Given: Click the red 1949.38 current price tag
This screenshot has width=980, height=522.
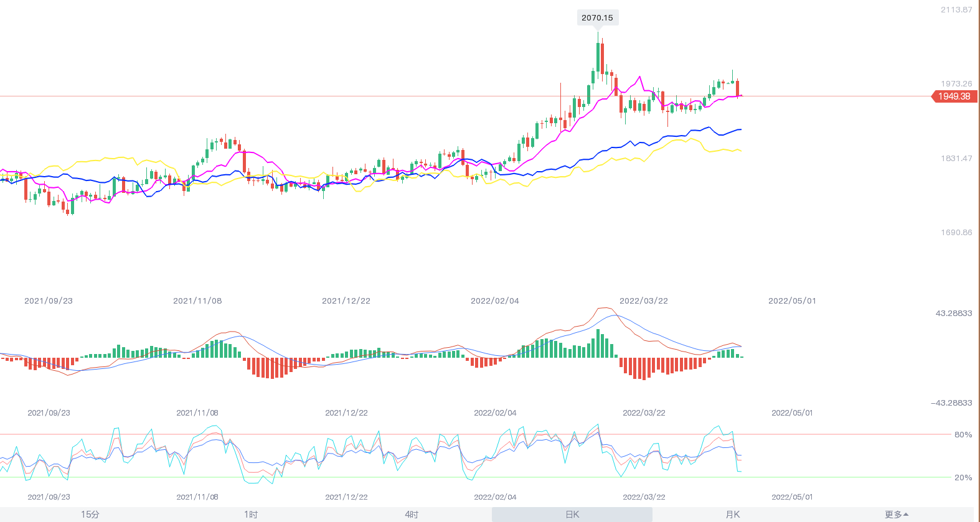Looking at the screenshot, I should tap(954, 96).
